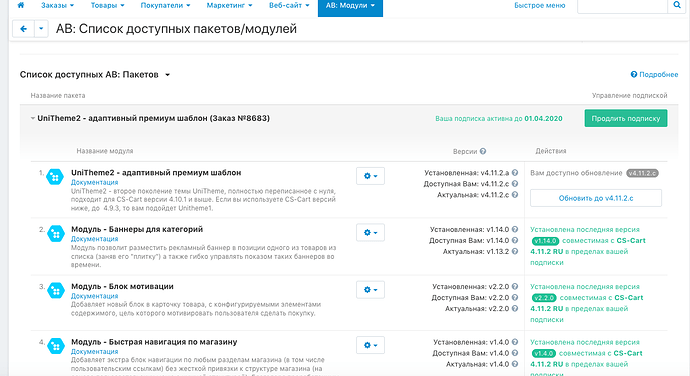Open the Маркетинг menu
The width and height of the screenshot is (690, 376).
point(229,5)
